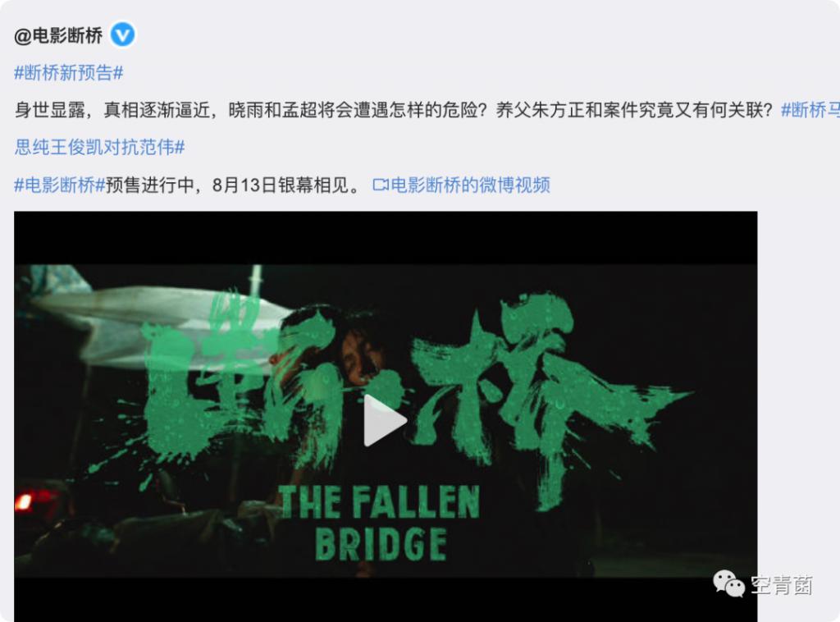Viewport: 840px width, 622px height.
Task: Click the red tail light in video frame
Action: 24,502
